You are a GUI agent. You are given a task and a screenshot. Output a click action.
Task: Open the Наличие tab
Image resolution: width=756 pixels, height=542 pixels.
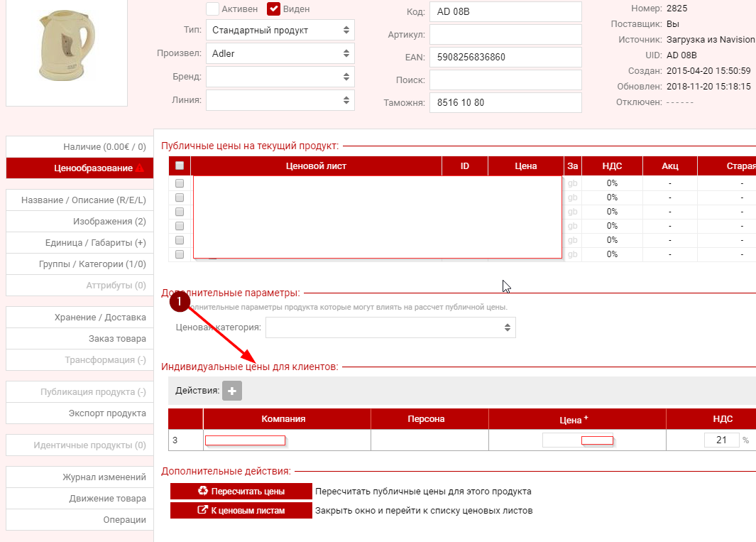coord(80,147)
